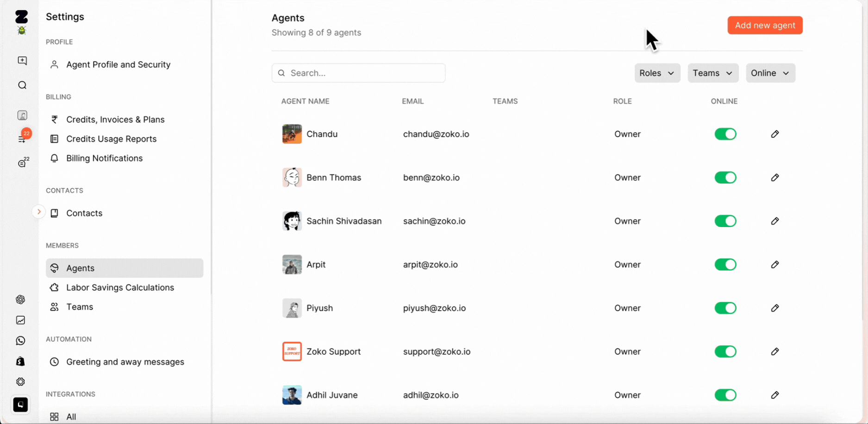This screenshot has height=424, width=868.
Task: Open settings gear icon in left rail
Action: [x=20, y=382]
